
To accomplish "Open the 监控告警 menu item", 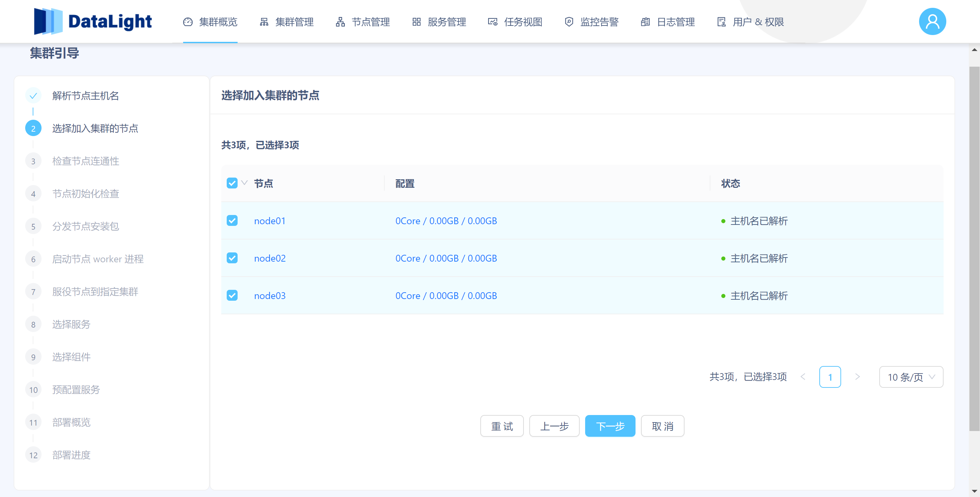I will pyautogui.click(x=592, y=22).
